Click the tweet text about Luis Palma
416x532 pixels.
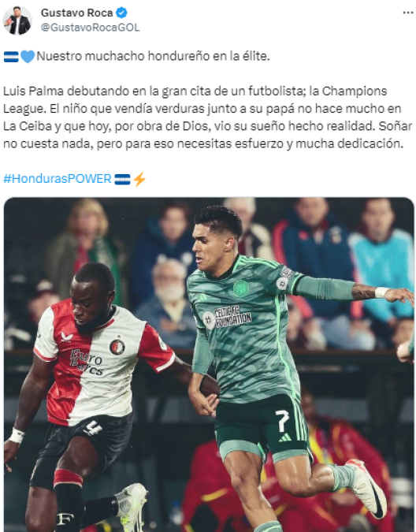(207, 117)
